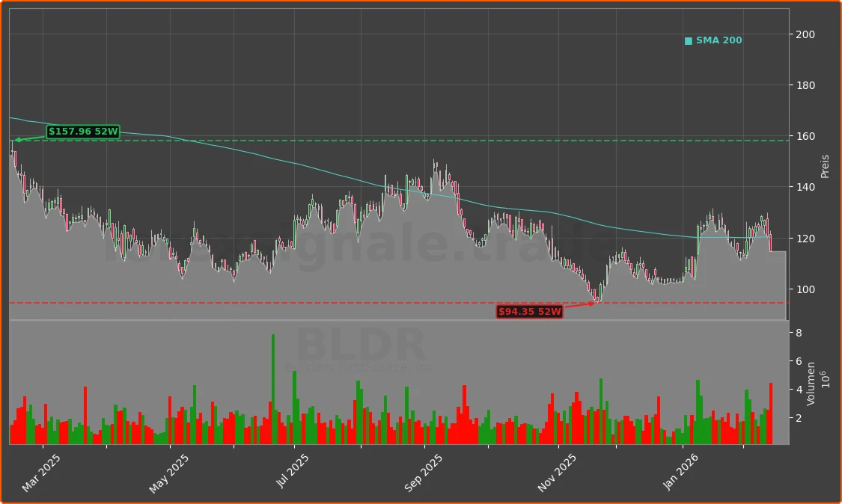842x504 pixels.
Task: Click the teal SMA 200 legend swatch
Action: click(688, 40)
